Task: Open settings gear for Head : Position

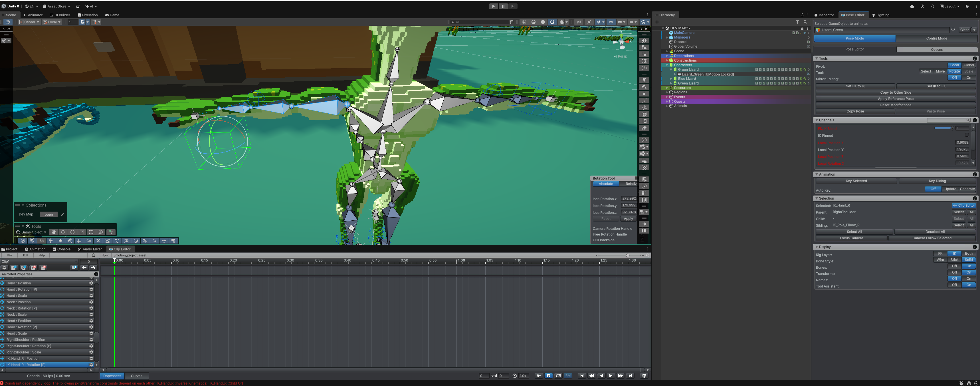Action: tap(91, 321)
